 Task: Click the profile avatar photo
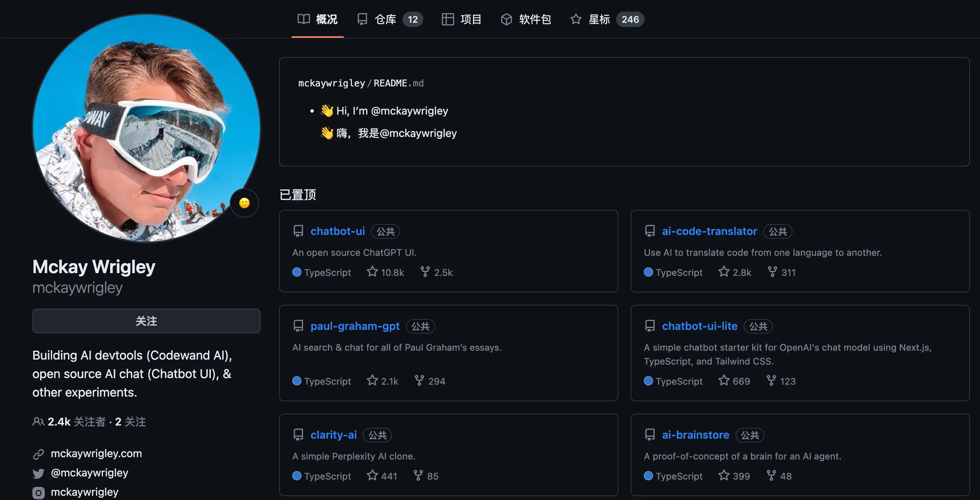point(146,128)
